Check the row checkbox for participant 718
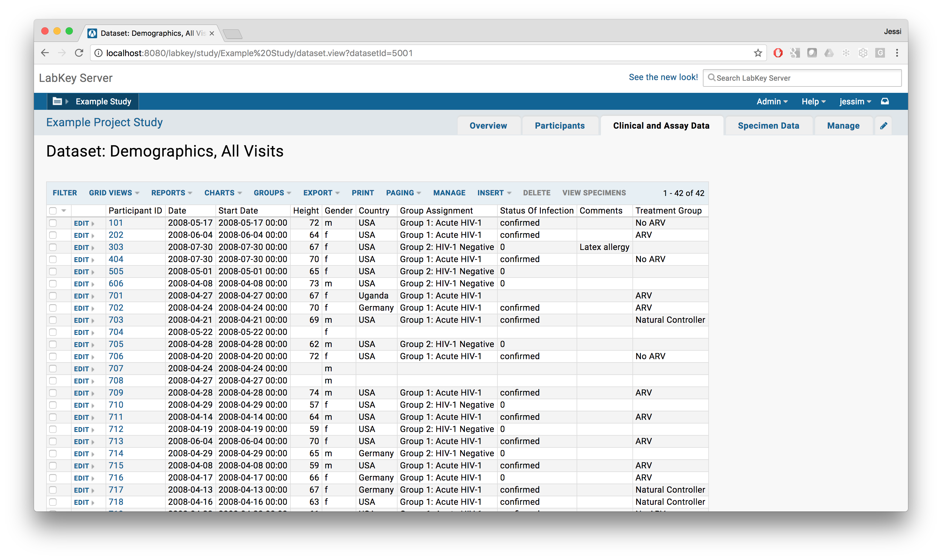 pyautogui.click(x=53, y=502)
